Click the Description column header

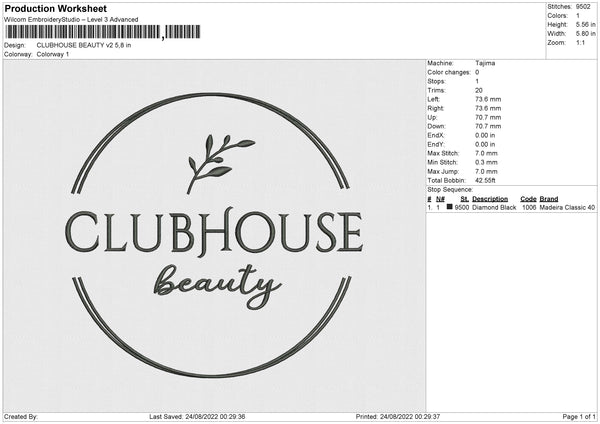click(490, 199)
